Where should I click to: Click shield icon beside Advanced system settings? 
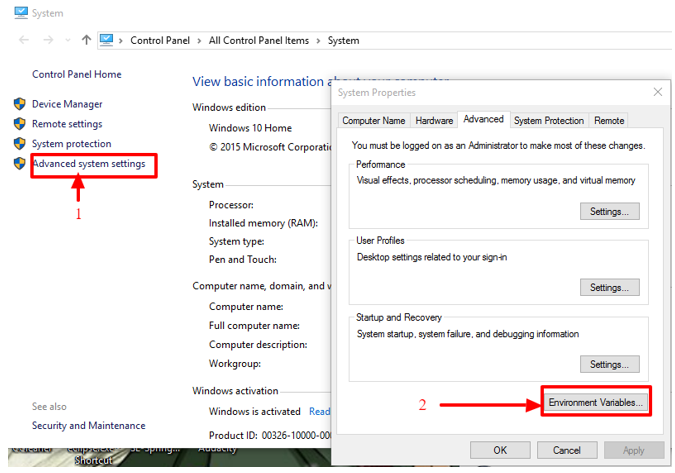coord(19,163)
